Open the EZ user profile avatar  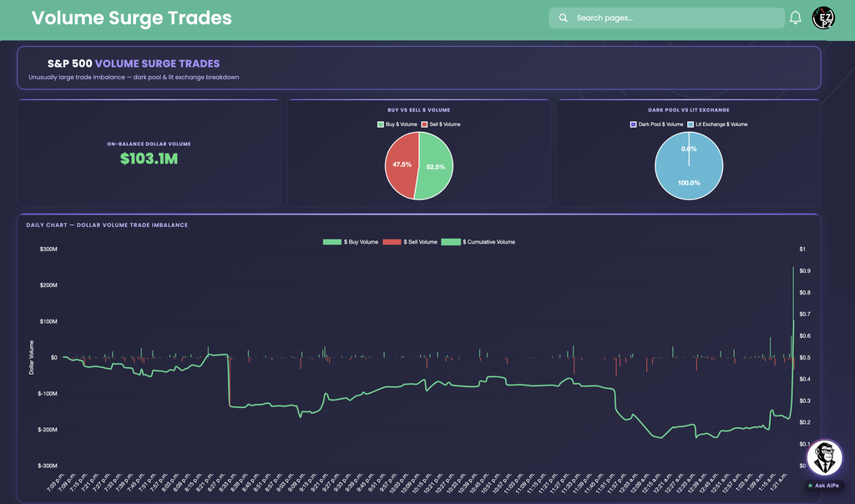click(822, 18)
